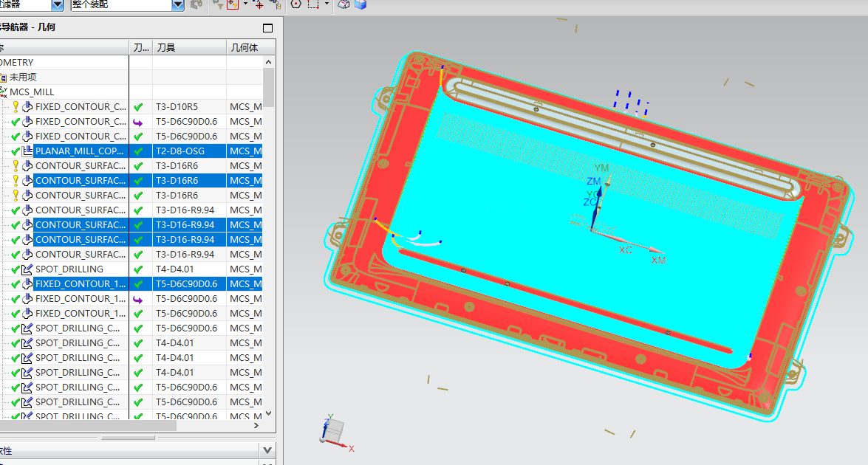Click the greyed-out icon right of 整个装配 dropdown
The image size is (868, 465).
point(197,5)
